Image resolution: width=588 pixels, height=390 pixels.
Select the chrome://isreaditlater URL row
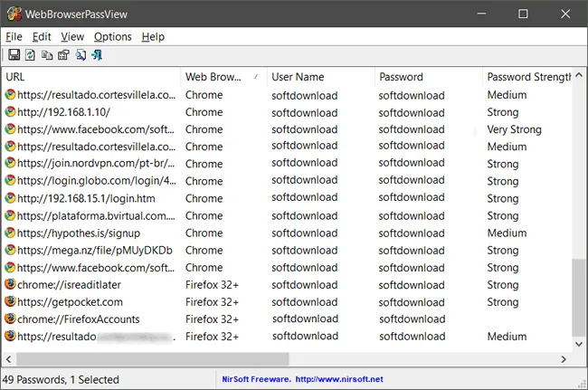[69, 285]
